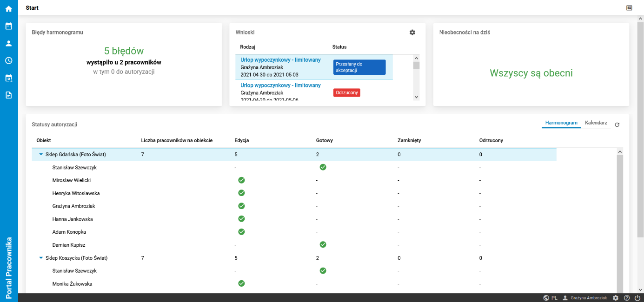
Task: Select the Damian Kupisz row
Action: pyautogui.click(x=294, y=244)
